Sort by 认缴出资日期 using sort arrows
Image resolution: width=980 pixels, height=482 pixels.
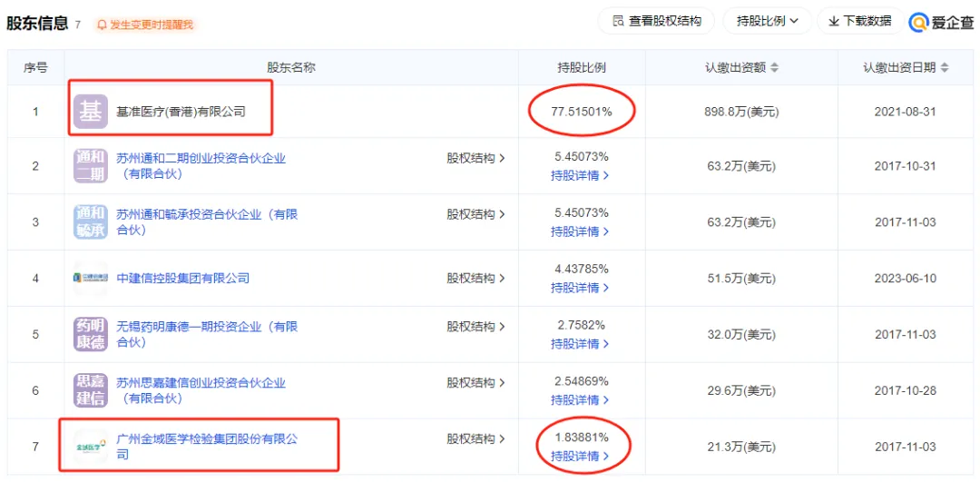pos(945,67)
